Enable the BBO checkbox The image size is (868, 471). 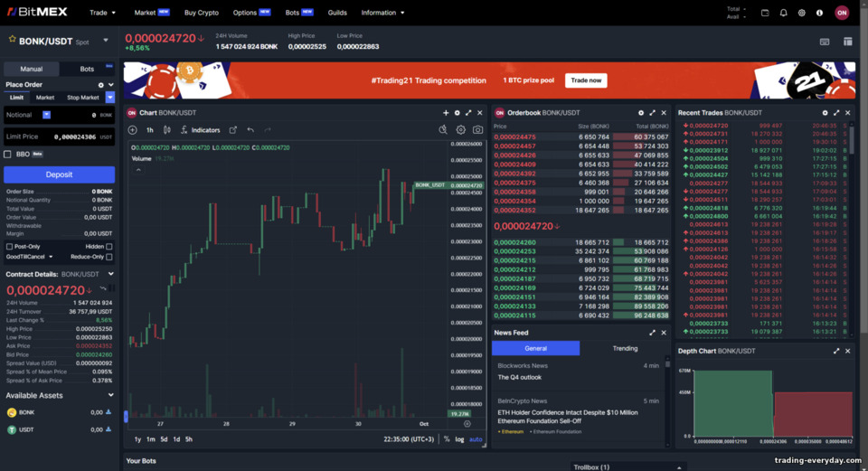tap(8, 155)
